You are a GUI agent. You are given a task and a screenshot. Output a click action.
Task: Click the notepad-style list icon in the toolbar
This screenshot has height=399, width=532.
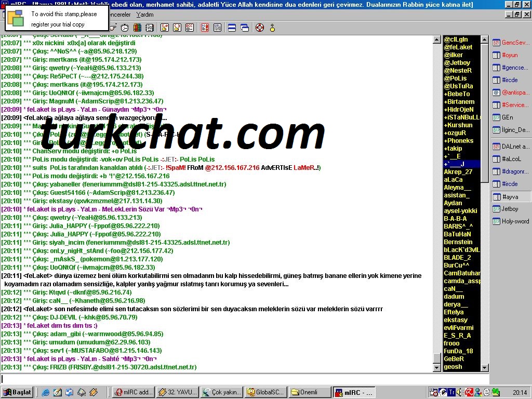click(150, 28)
